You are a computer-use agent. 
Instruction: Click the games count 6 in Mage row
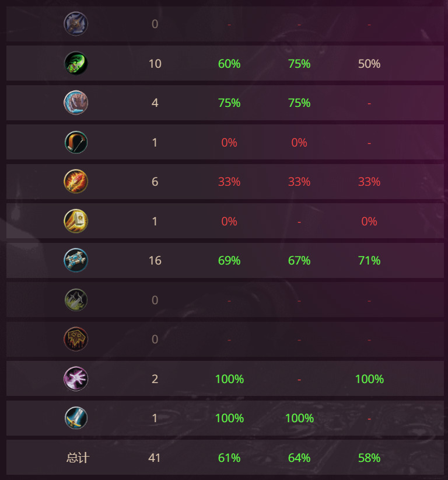coord(155,182)
